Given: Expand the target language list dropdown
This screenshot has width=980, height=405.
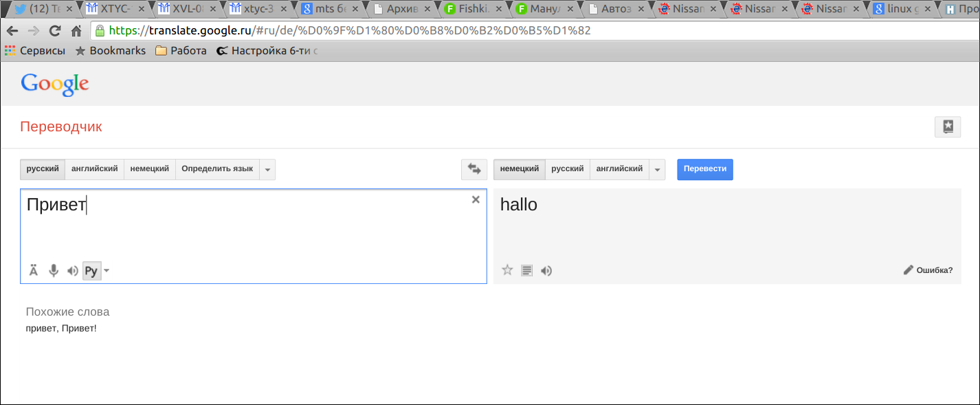Looking at the screenshot, I should 657,169.
